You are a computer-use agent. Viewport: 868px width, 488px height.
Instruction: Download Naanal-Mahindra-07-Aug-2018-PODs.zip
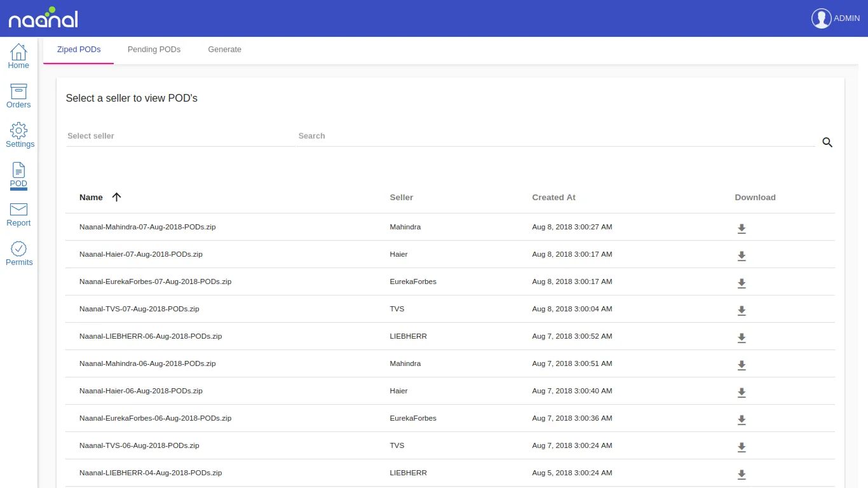coord(742,228)
